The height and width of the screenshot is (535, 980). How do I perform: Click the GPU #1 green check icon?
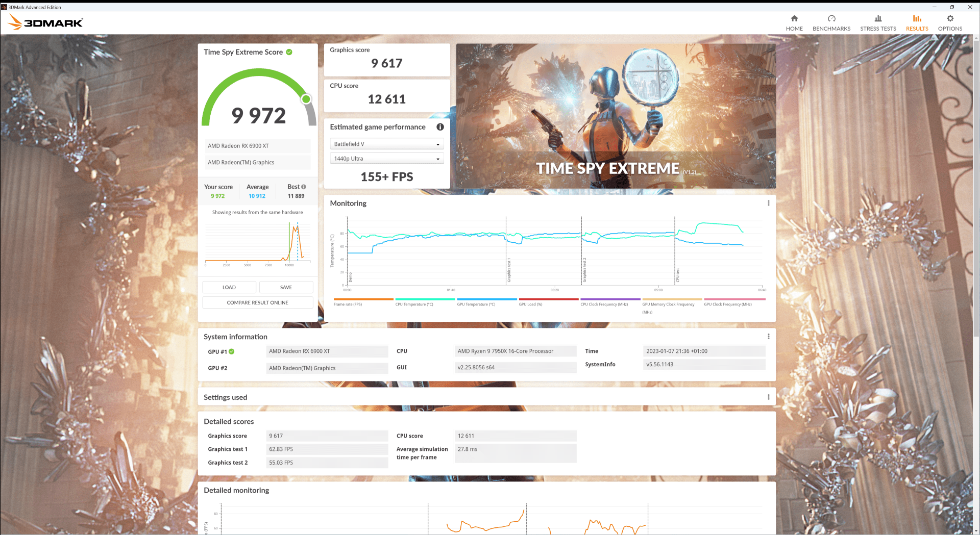[232, 351]
